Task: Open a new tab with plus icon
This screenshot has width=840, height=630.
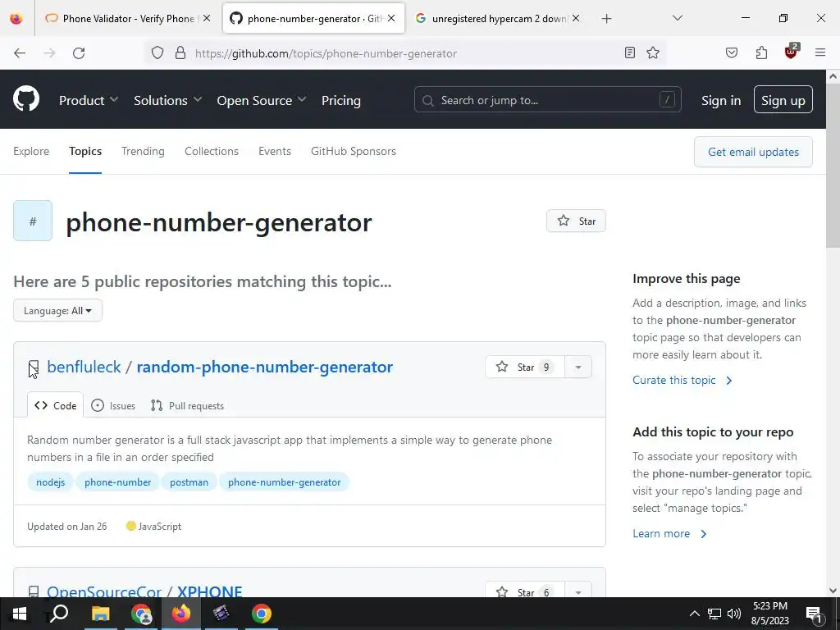Action: click(606, 19)
